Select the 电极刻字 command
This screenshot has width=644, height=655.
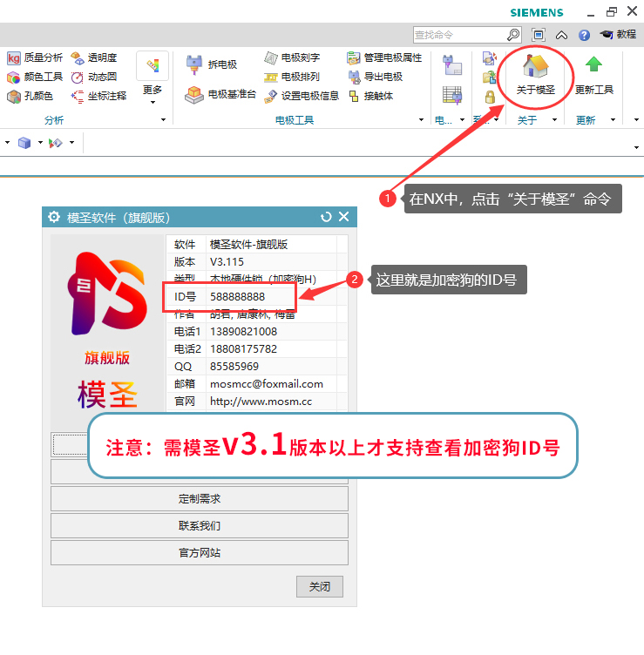tap(292, 57)
